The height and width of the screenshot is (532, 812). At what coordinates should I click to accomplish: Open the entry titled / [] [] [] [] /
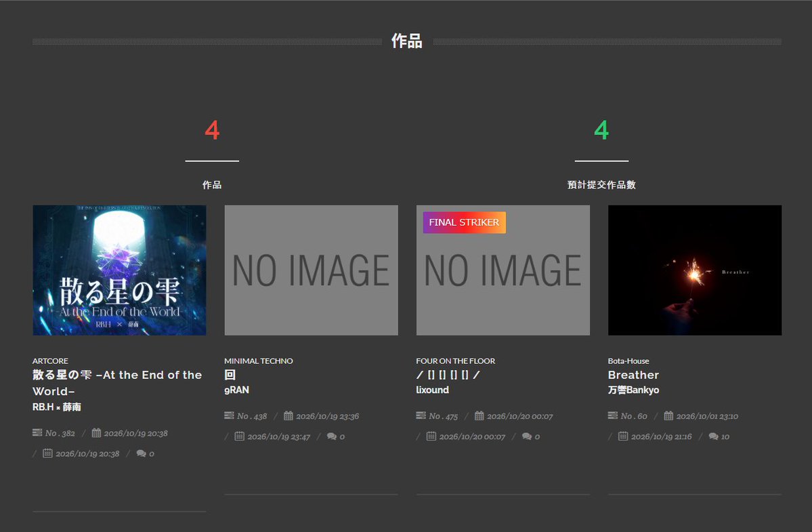coord(448,375)
